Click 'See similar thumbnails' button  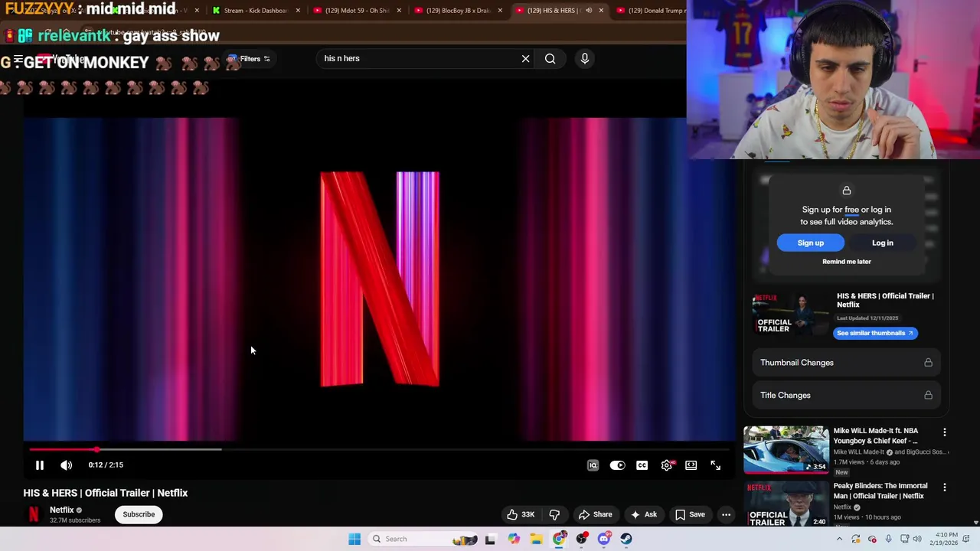875,333
